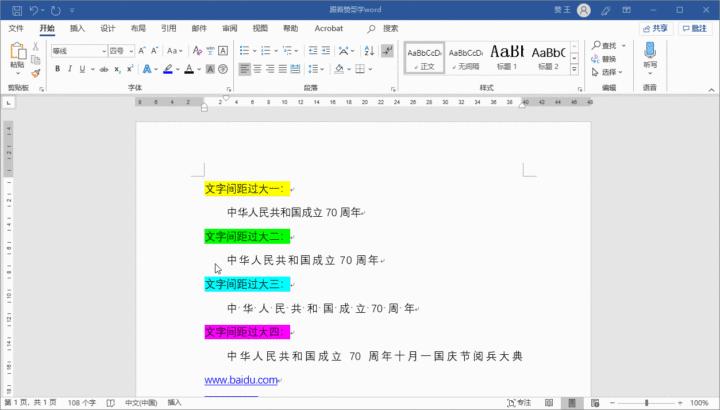Open the Acrobat tab
Screen dimensions: 720x410
coord(329,28)
